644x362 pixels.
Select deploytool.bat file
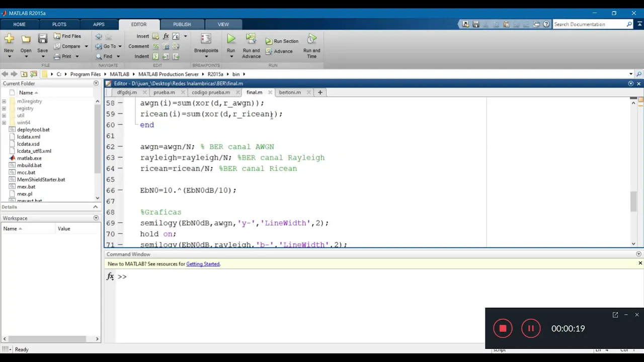pos(33,130)
